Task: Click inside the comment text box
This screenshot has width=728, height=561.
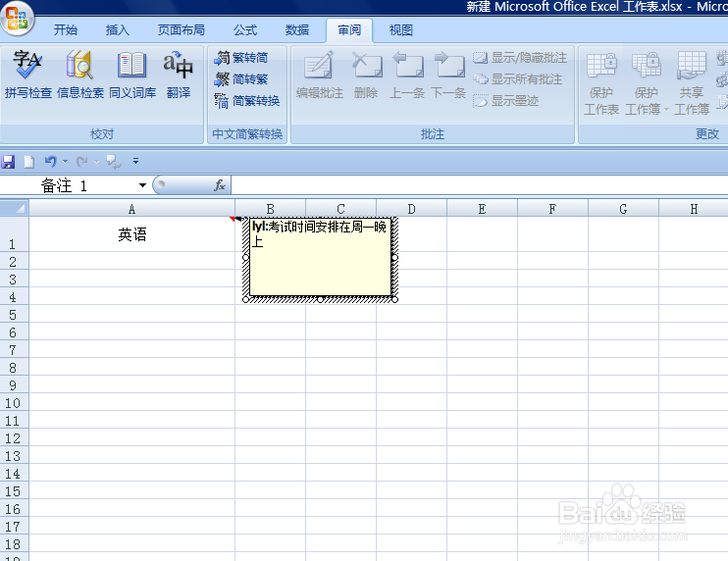Action: pos(321,258)
